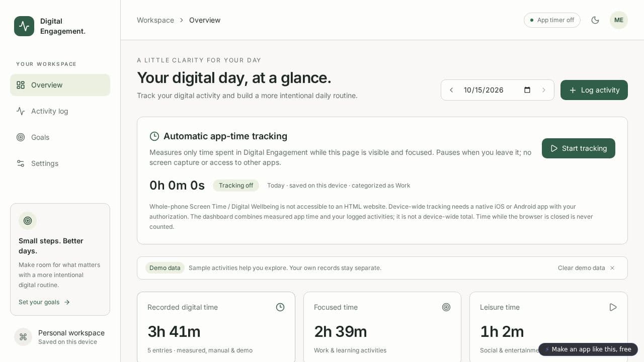Click the App timer off status pill
644x362 pixels.
coord(552,20)
